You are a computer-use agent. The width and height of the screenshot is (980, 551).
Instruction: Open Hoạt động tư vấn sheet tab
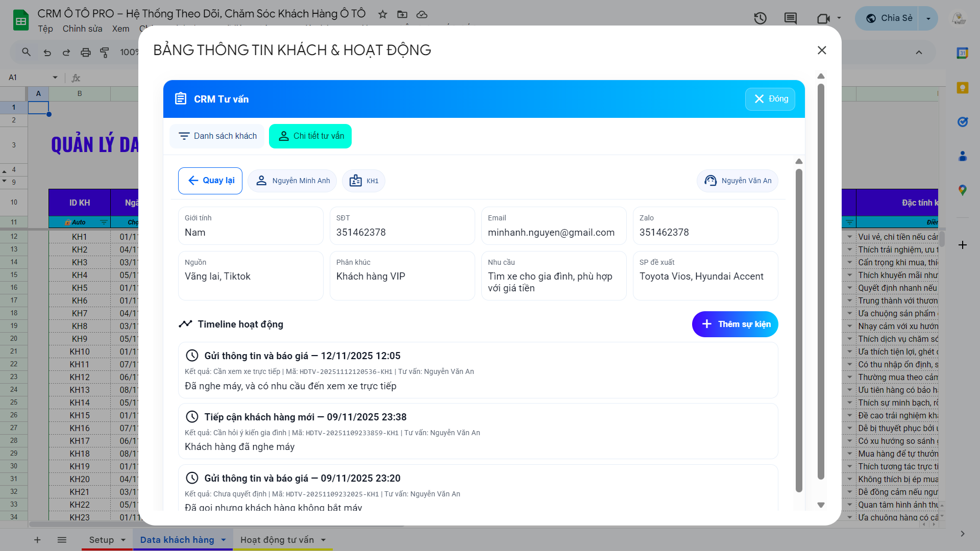(x=277, y=540)
